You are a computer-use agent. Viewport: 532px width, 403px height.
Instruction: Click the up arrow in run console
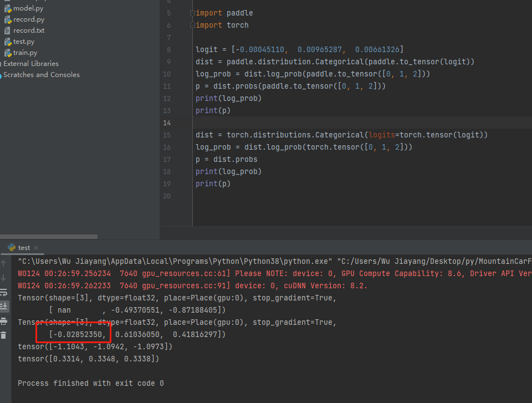click(x=3, y=263)
